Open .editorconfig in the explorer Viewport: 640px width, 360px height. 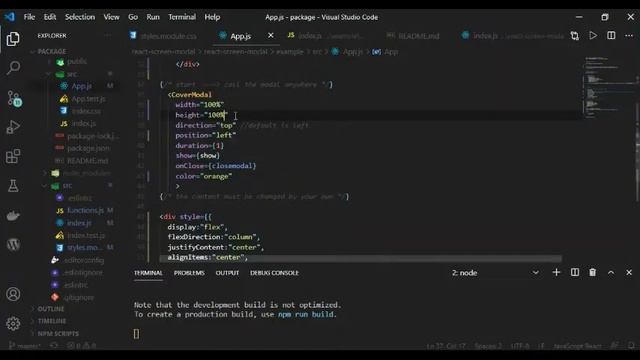(84, 260)
